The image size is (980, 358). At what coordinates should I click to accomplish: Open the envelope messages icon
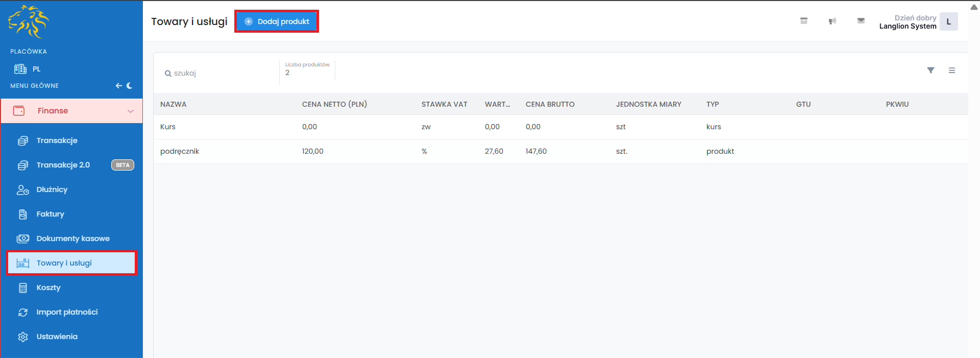pos(861,21)
